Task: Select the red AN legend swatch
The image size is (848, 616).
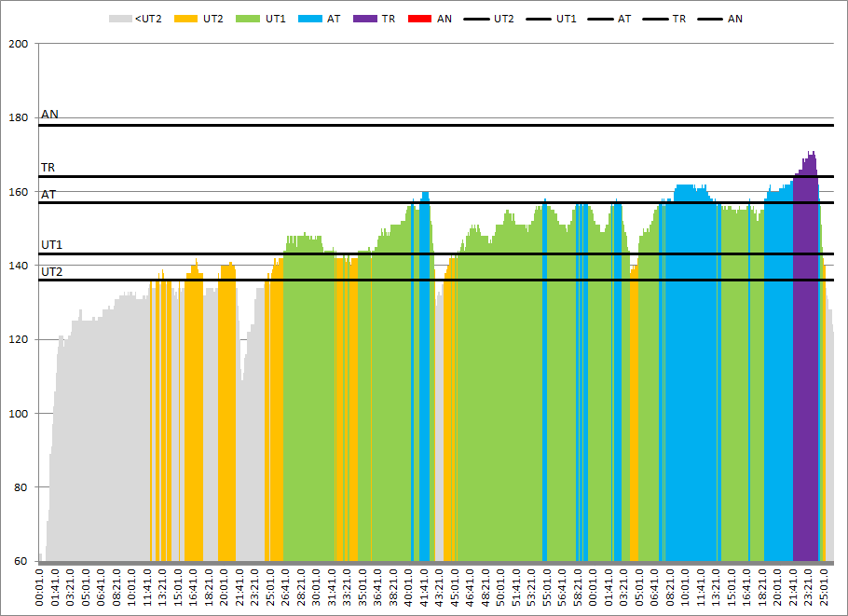Action: [x=420, y=19]
